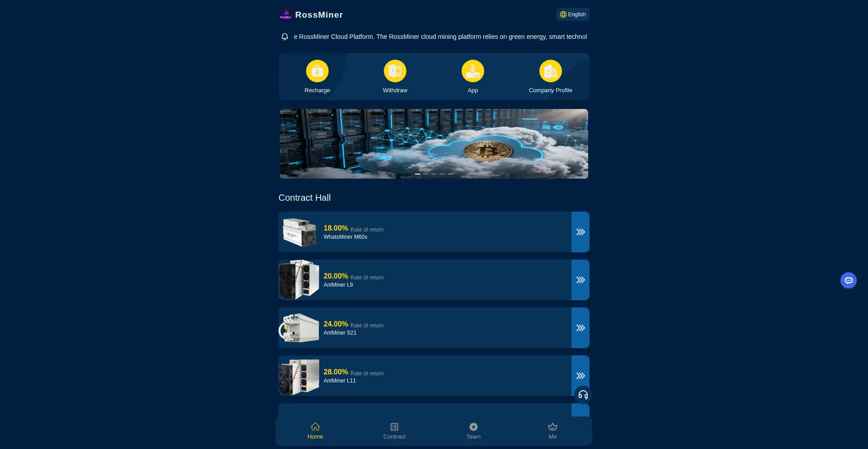This screenshot has height=449, width=868.
Task: Open the Recharge wallet icon
Action: tap(317, 71)
